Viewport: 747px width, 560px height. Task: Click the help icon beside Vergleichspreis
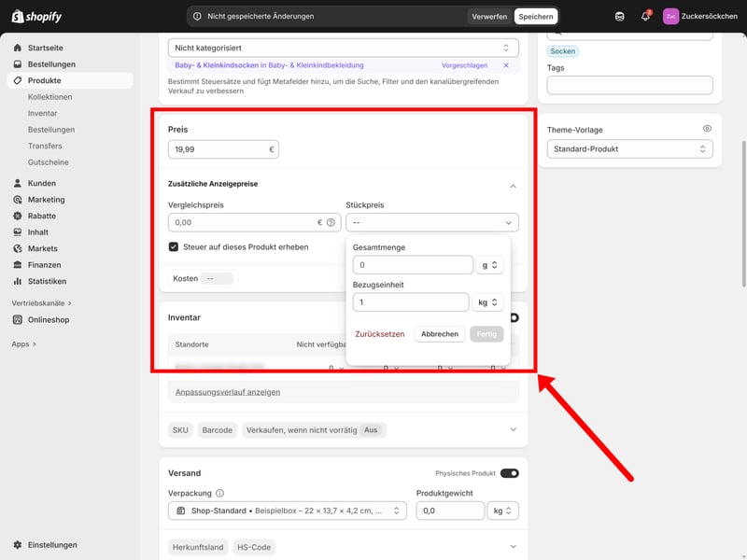click(x=331, y=223)
